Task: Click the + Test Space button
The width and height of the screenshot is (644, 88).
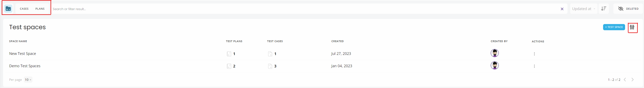Action: (614, 27)
